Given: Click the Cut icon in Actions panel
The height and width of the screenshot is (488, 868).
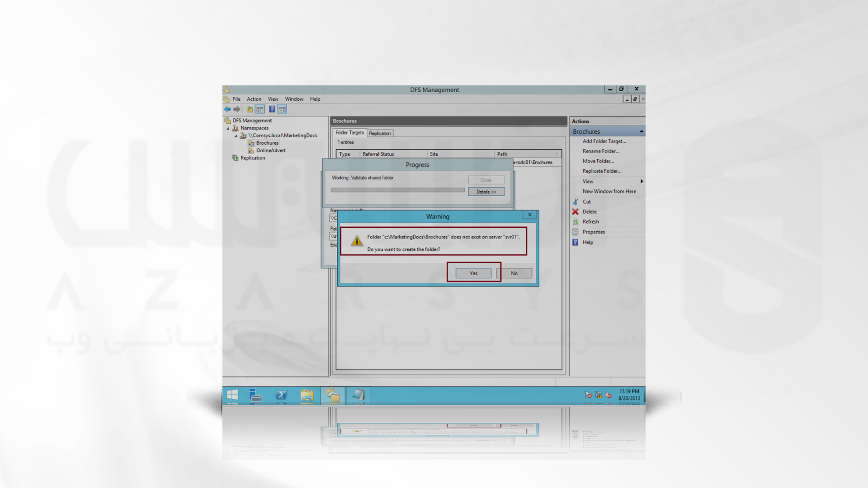Looking at the screenshot, I should pyautogui.click(x=576, y=201).
